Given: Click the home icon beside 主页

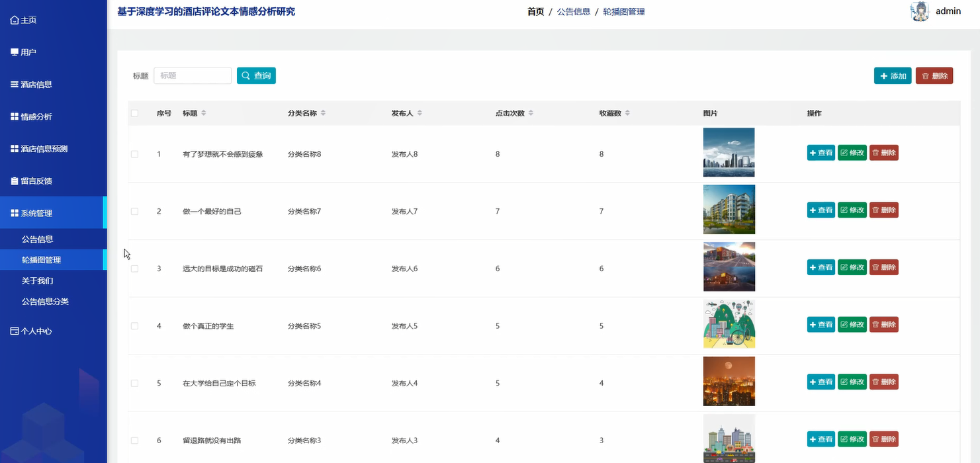Looking at the screenshot, I should [x=15, y=20].
